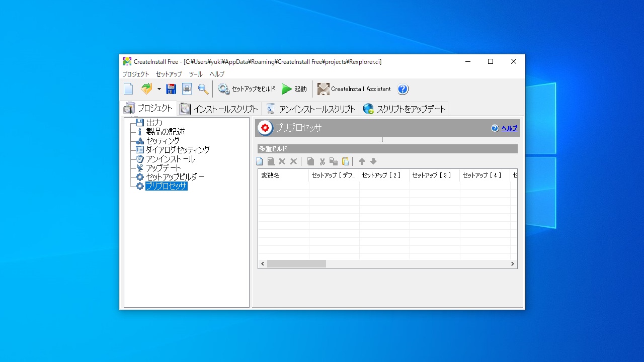Screen dimensions: 644x362
Task: Click the ヘルプ link in preprocessor header
Action: (509, 128)
